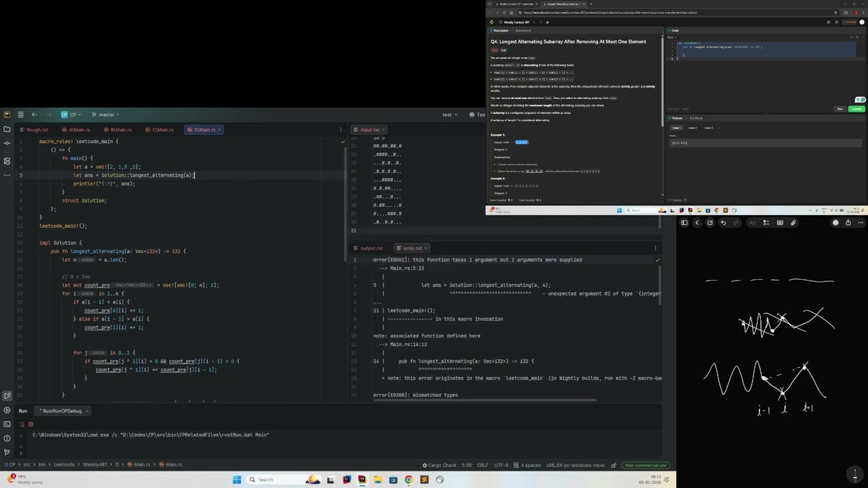Screen dimensions: 868x488
Task: Open the Problems tool window icon
Action: (7, 438)
